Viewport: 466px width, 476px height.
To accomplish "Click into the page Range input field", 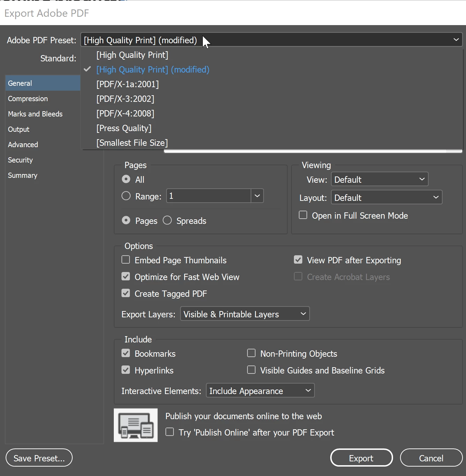I will click(209, 196).
